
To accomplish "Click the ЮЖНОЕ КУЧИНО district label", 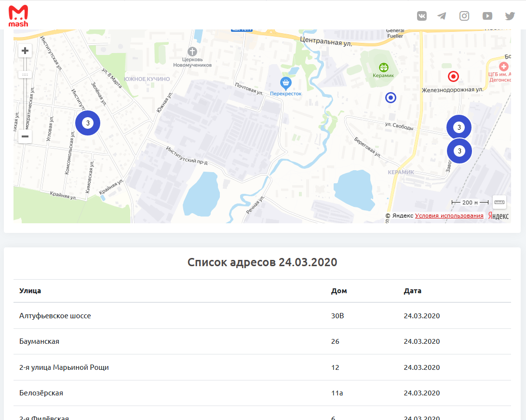I will (147, 79).
